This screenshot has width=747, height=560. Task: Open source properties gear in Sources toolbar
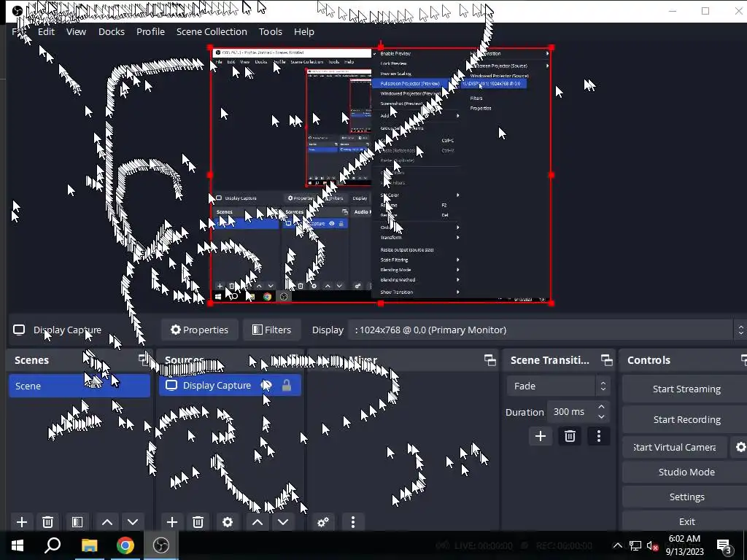click(228, 522)
